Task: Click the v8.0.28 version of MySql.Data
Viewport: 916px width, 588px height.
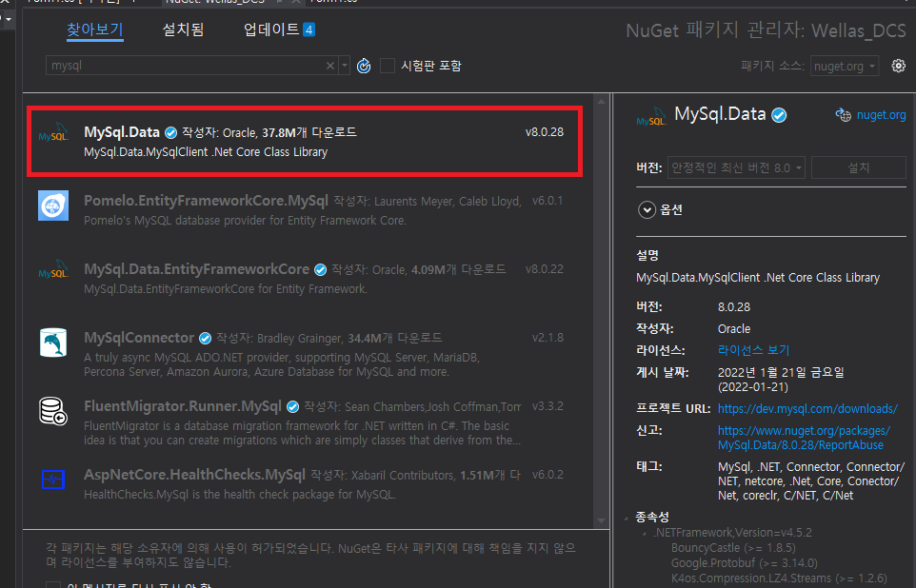Action: point(545,132)
